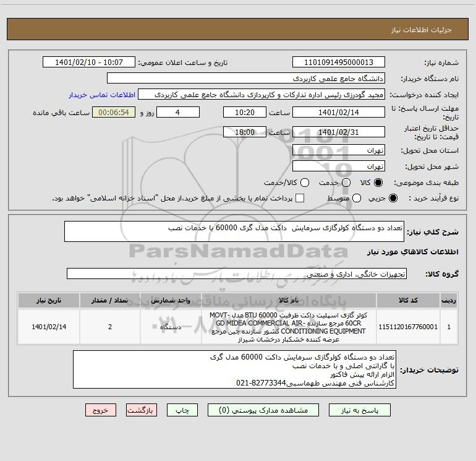The image size is (476, 461).
Task: Click the تاریخ نیاز column header
Action: coord(49,301)
